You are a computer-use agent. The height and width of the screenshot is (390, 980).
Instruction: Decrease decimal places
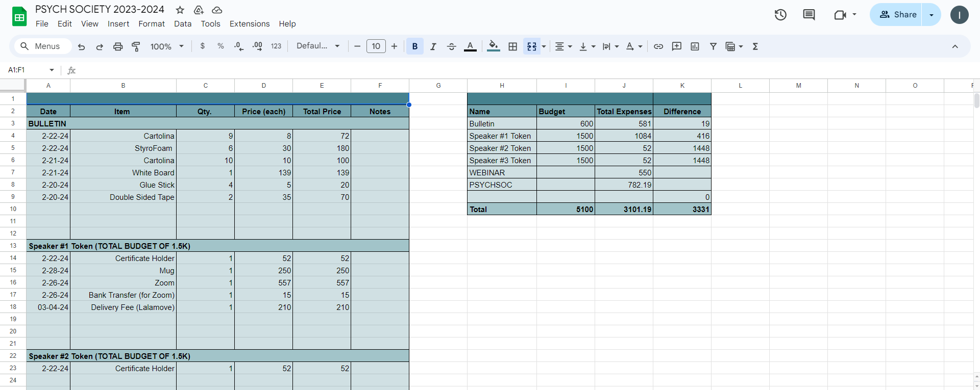pos(239,46)
